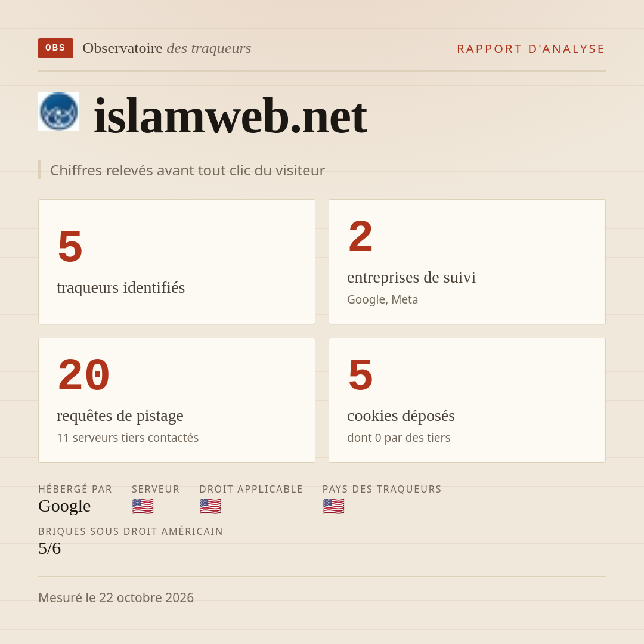
Task: Click the 'Briques sous droit américain' label
Action: coord(131,531)
